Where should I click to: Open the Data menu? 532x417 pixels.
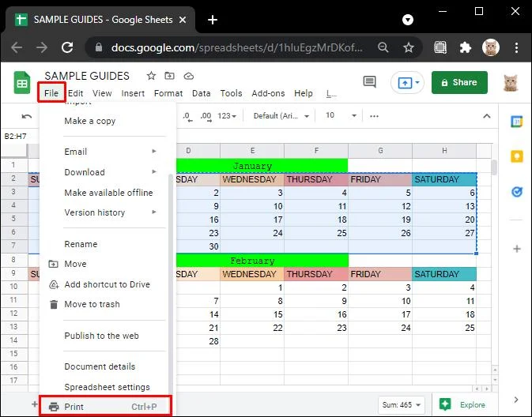pyautogui.click(x=202, y=93)
